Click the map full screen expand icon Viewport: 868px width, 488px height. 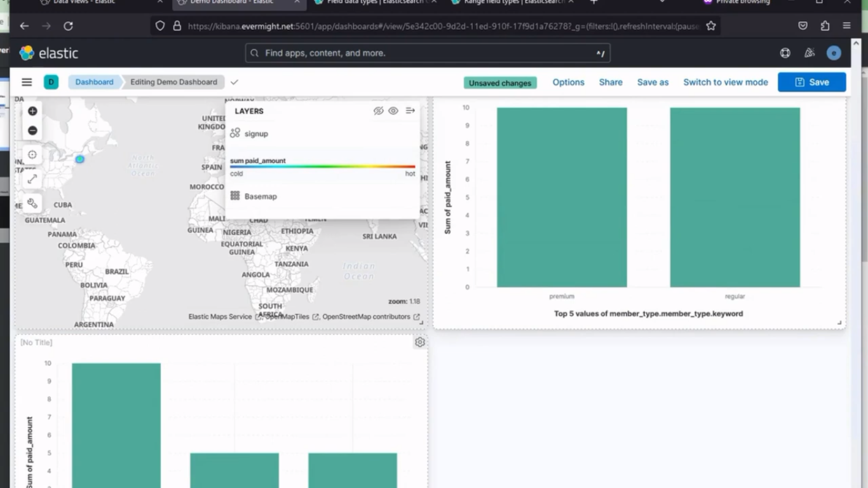click(32, 179)
